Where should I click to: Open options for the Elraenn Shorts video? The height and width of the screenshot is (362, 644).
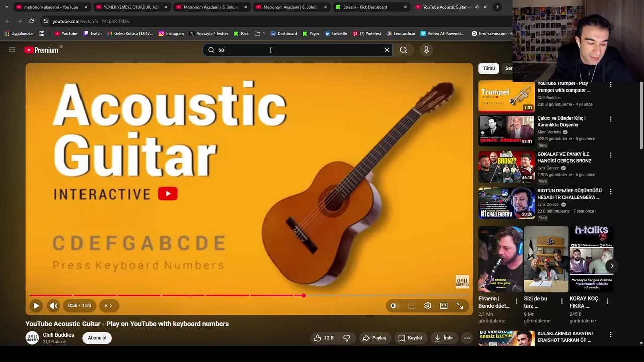pyautogui.click(x=516, y=301)
